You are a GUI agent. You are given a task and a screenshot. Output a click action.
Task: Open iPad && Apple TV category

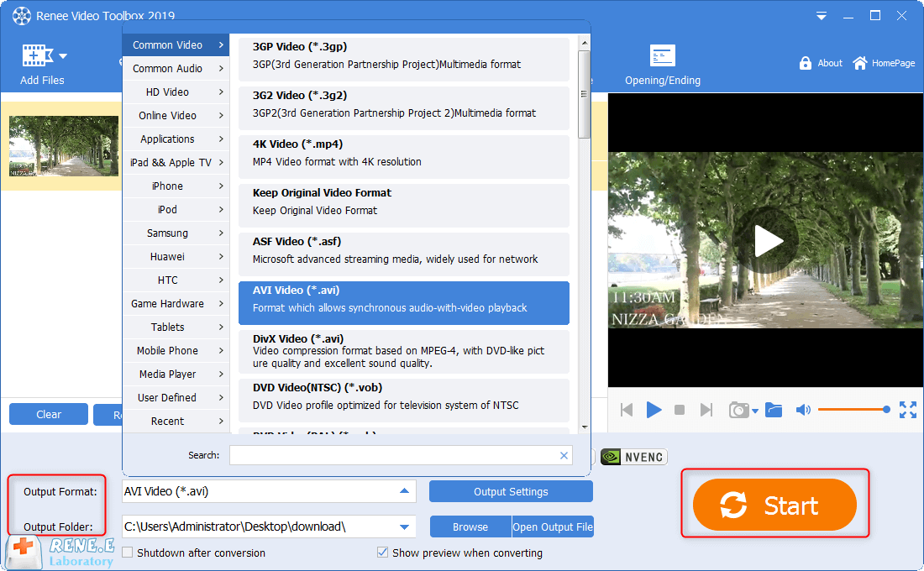[x=176, y=163]
